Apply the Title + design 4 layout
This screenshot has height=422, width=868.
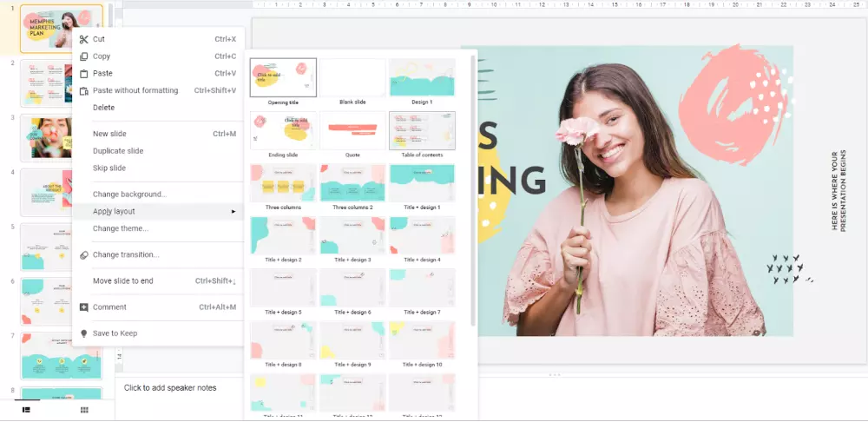(423, 235)
